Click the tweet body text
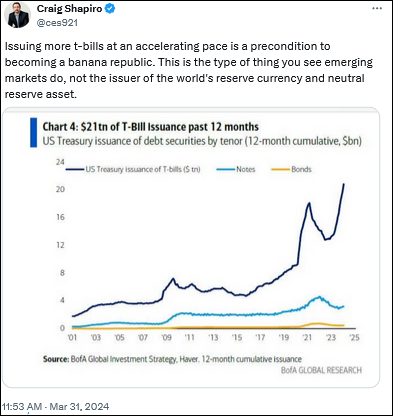This screenshot has width=393, height=416. 189,70
